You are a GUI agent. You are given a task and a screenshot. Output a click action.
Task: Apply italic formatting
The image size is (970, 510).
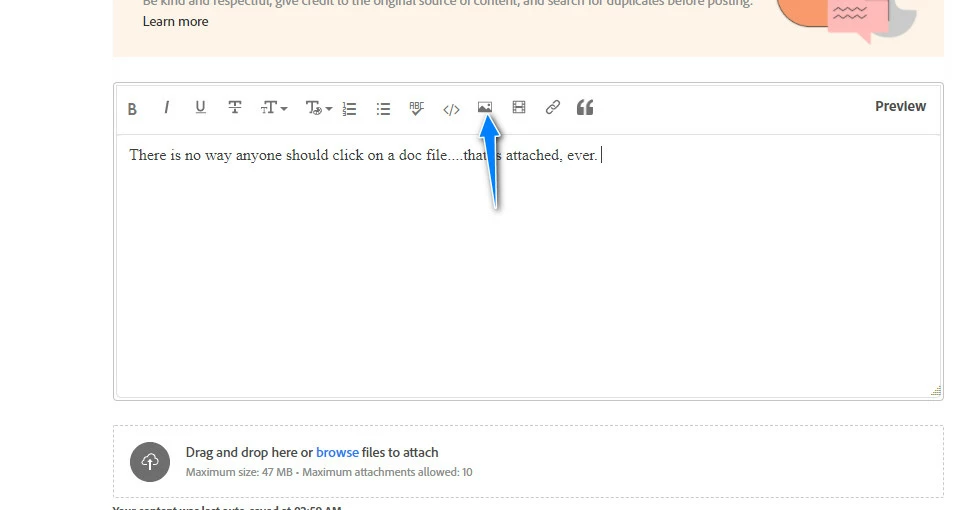pos(166,108)
